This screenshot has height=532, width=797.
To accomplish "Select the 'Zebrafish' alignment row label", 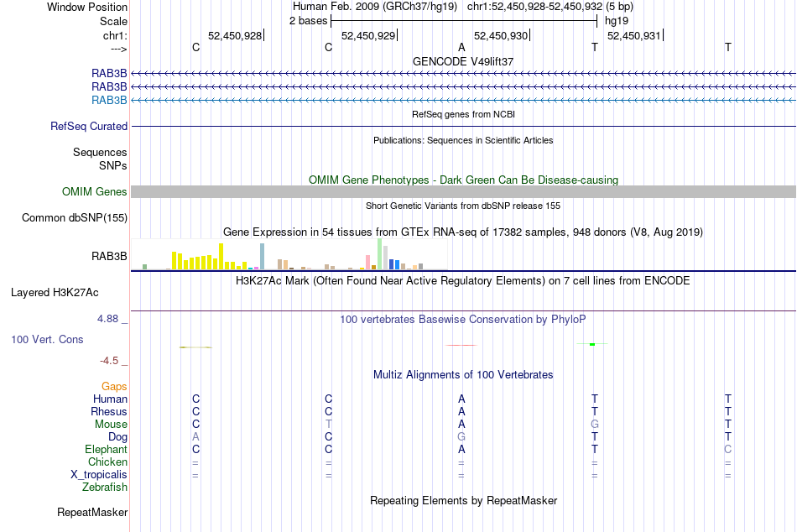I will coord(105,487).
